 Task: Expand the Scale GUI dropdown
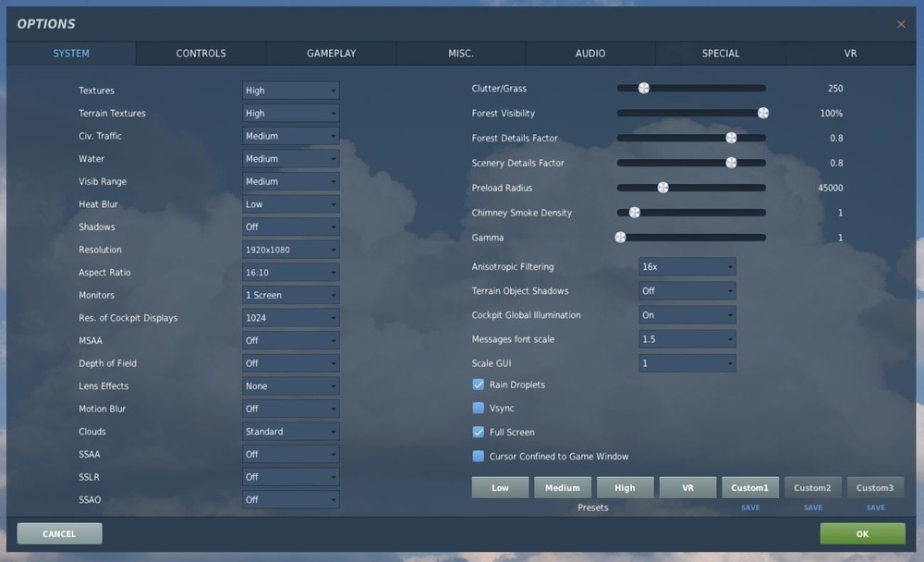click(x=687, y=361)
